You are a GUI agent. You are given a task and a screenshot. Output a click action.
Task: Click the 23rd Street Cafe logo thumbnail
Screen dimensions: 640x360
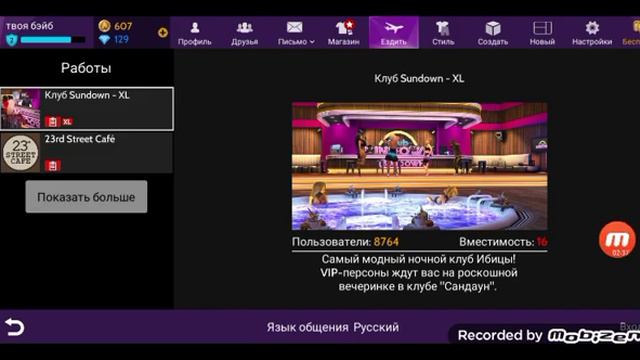tap(20, 153)
